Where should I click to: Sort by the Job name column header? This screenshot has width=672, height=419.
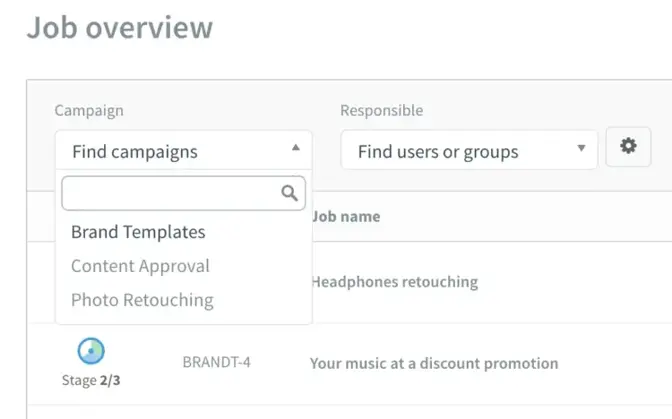346,217
